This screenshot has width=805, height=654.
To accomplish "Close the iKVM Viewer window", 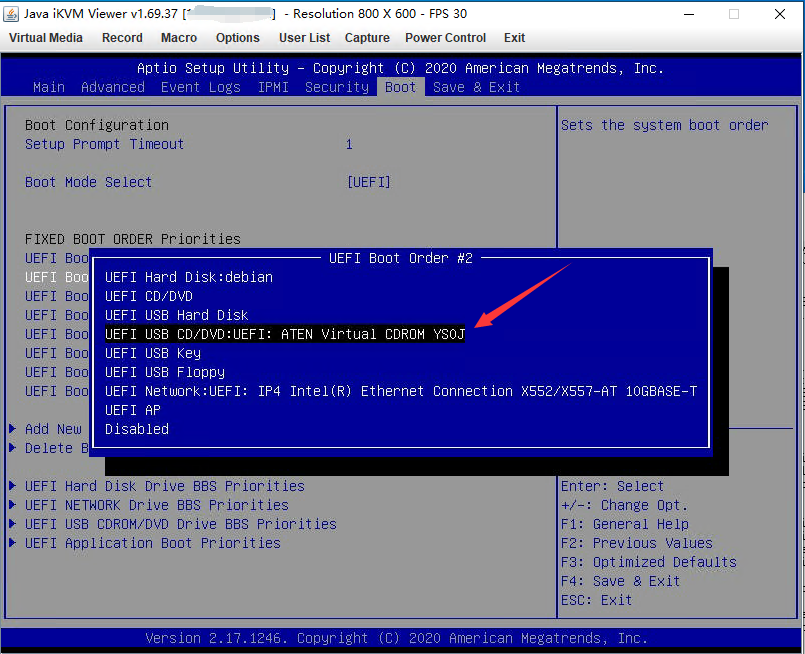I will pos(780,14).
